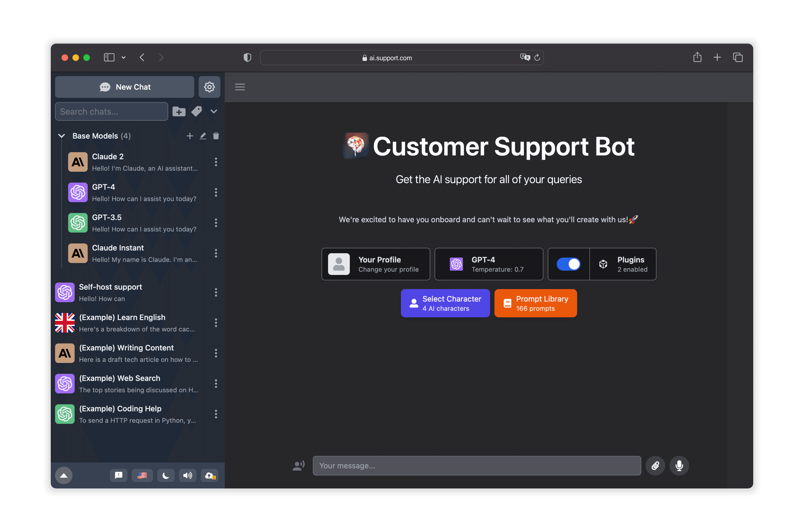This screenshot has width=804, height=532.
Task: Collapse the Base Models folder
Action: (61, 136)
